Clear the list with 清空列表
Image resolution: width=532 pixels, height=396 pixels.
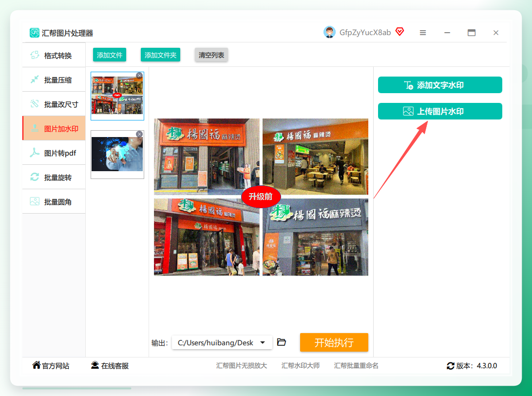pos(211,55)
